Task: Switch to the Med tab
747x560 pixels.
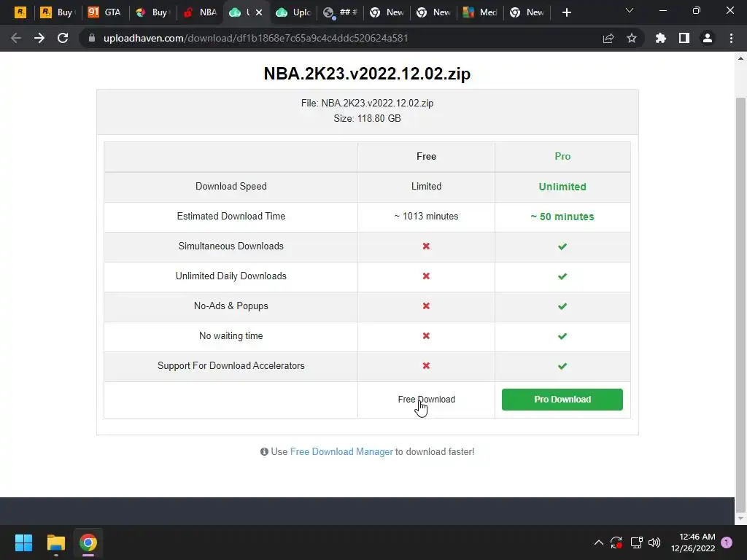Action: pyautogui.click(x=480, y=12)
